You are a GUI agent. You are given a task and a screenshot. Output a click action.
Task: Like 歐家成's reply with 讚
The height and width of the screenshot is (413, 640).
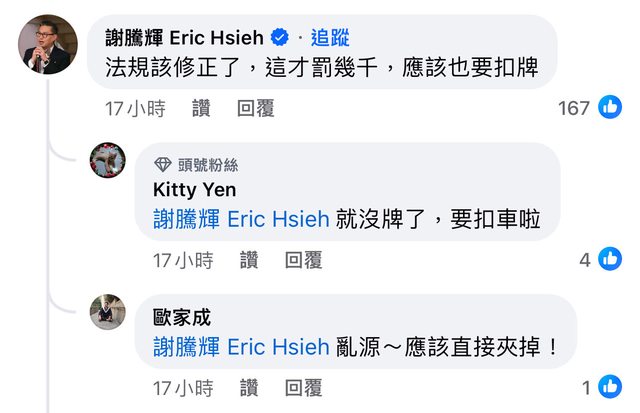tap(249, 388)
